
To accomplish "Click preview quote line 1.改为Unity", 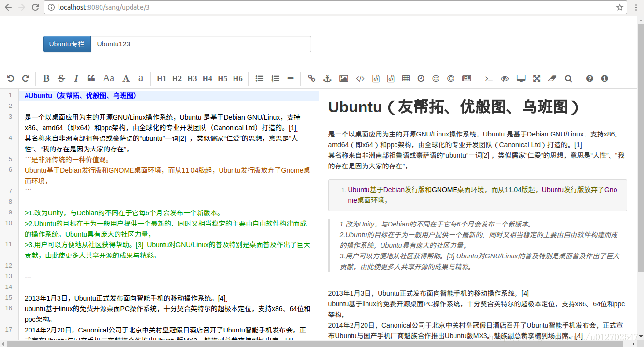I will click(436, 224).
